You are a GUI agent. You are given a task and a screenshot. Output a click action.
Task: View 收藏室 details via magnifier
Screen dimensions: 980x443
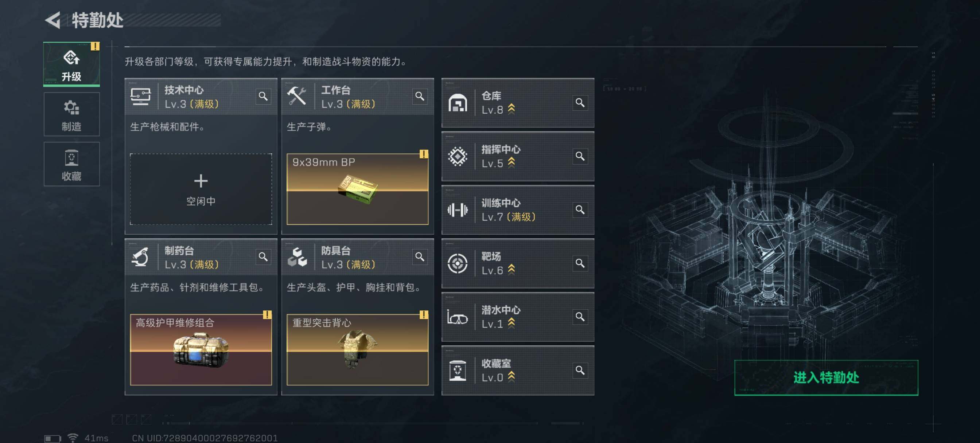(x=580, y=371)
